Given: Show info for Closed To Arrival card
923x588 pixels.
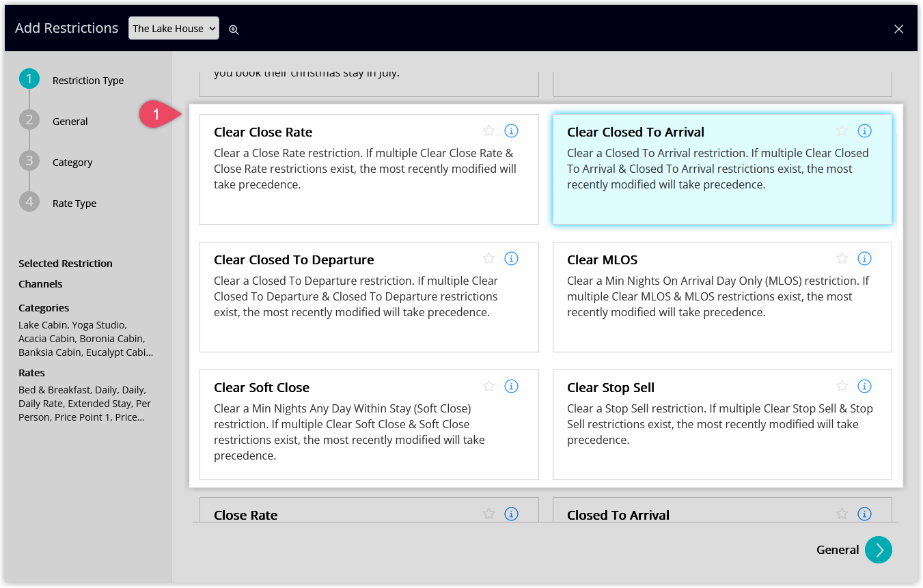Looking at the screenshot, I should tap(864, 514).
